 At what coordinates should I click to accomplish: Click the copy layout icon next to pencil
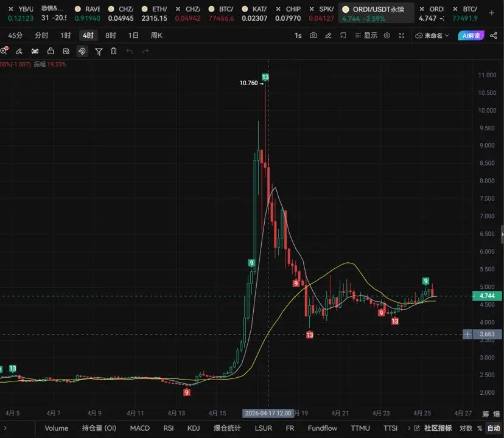[x=343, y=35]
